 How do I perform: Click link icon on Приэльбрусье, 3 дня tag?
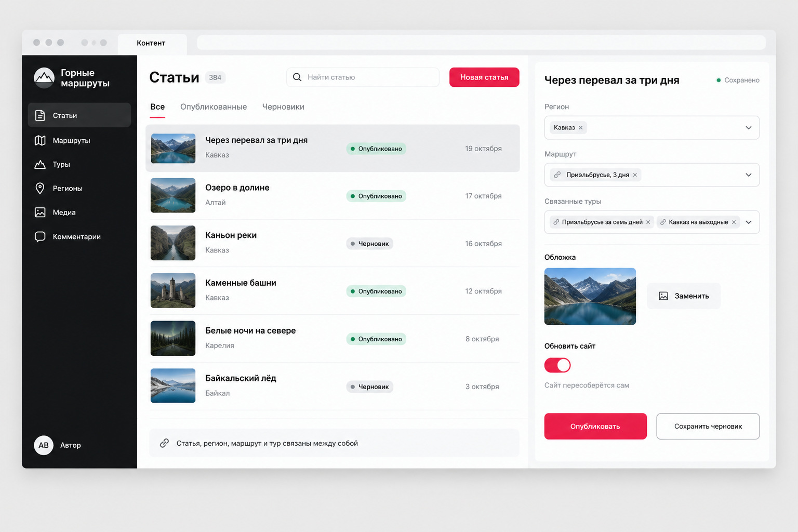click(557, 175)
